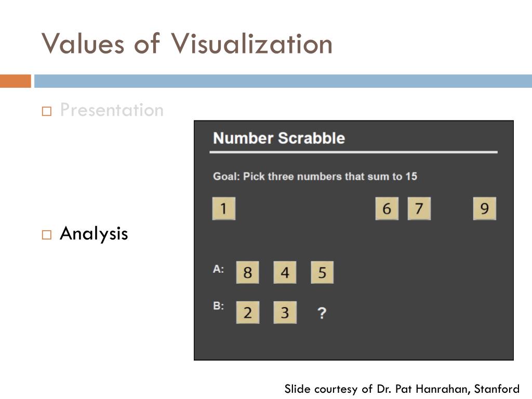Choose player A's 5 tile

point(322,272)
